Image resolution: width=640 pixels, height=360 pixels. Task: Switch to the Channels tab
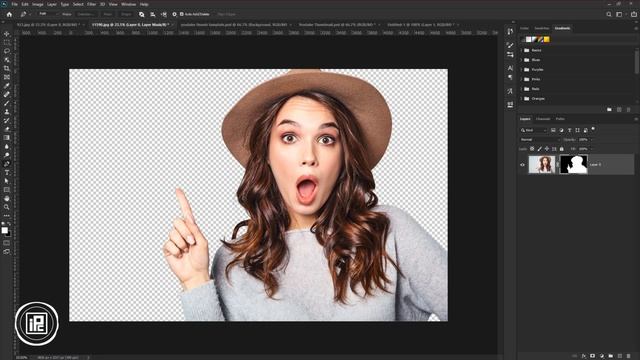point(543,119)
